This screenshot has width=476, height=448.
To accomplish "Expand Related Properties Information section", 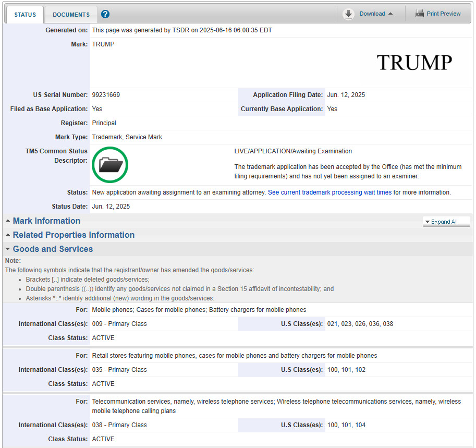I will coord(74,235).
